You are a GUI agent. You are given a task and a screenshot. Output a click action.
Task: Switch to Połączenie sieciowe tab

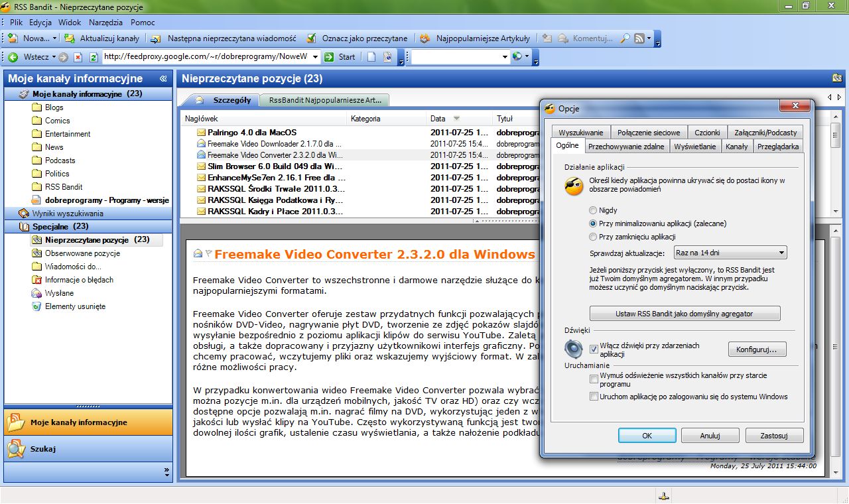(648, 133)
